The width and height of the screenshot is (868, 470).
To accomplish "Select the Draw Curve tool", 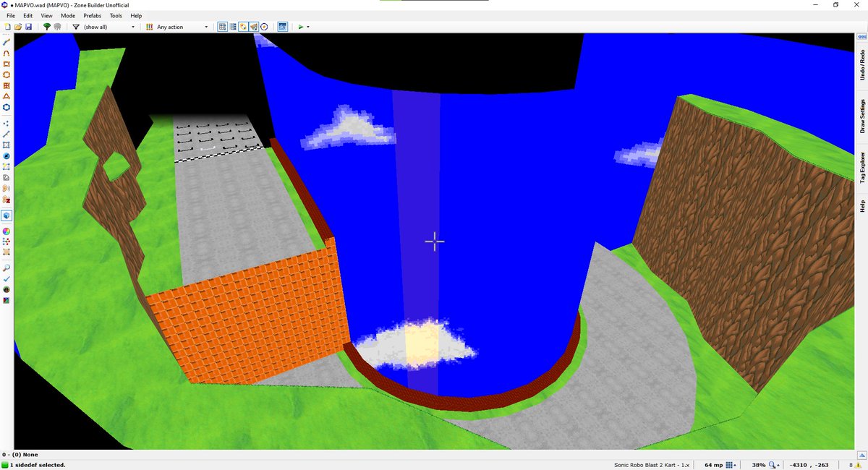I will [7, 53].
